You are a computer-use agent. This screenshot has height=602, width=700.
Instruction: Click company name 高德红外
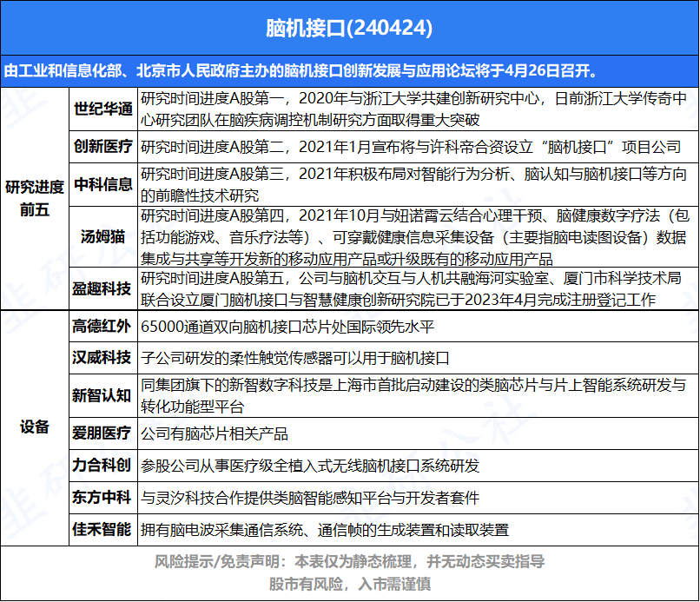pyautogui.click(x=102, y=327)
